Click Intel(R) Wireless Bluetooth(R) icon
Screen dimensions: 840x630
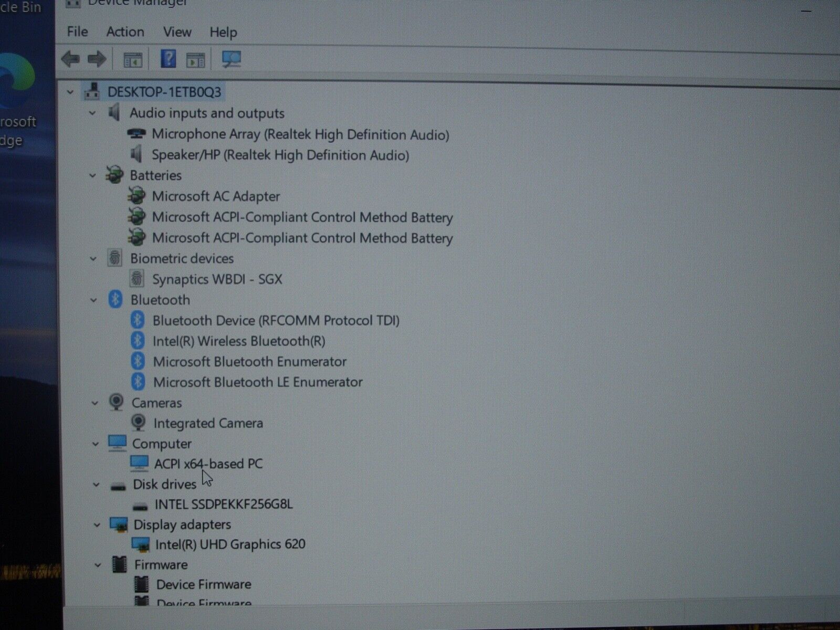[138, 341]
